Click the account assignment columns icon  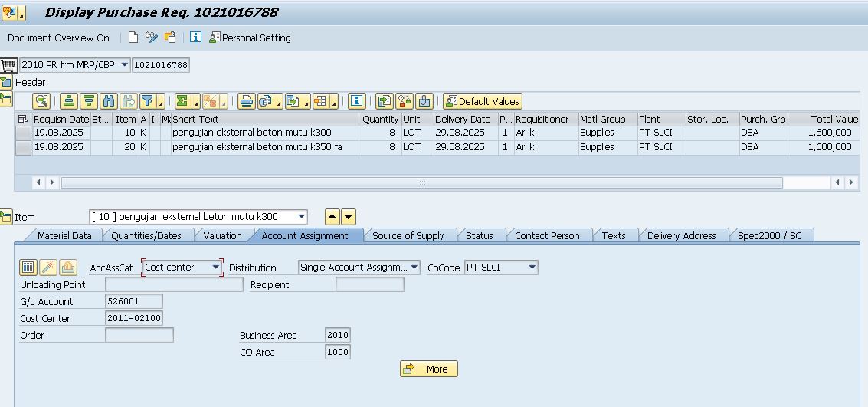(x=28, y=268)
